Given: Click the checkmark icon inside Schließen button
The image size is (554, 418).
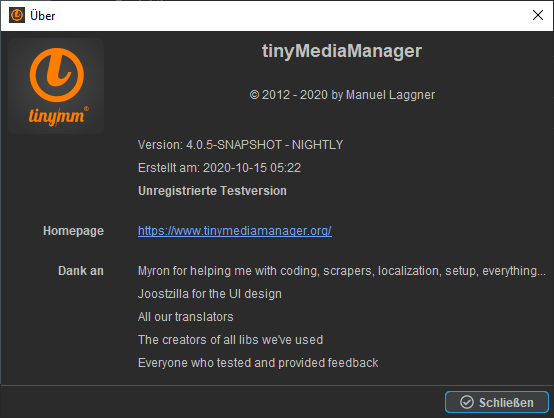Looking at the screenshot, I should (467, 402).
